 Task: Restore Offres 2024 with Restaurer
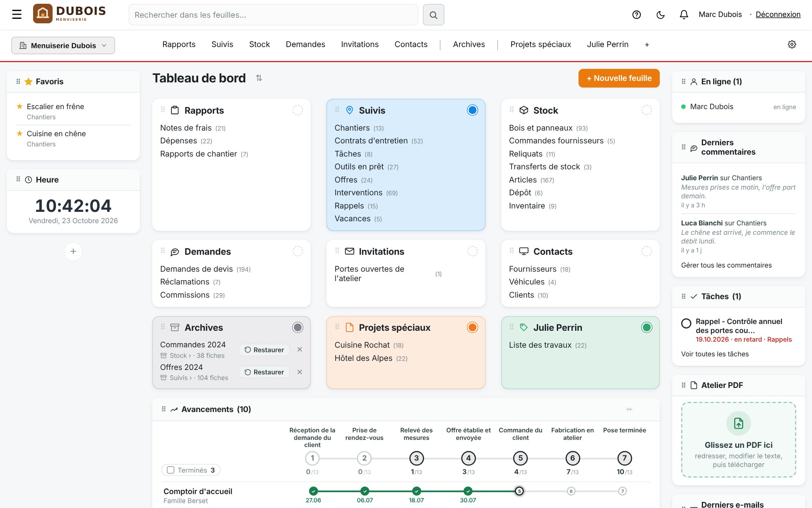pos(264,372)
